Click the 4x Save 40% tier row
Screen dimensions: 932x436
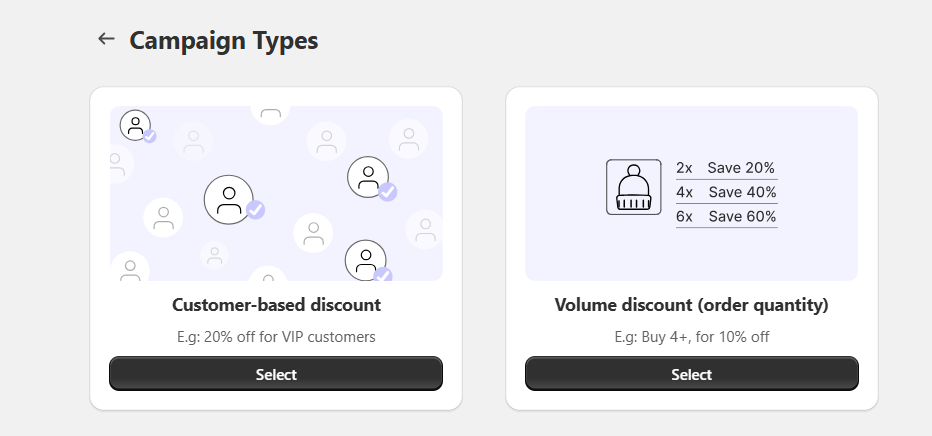point(726,192)
